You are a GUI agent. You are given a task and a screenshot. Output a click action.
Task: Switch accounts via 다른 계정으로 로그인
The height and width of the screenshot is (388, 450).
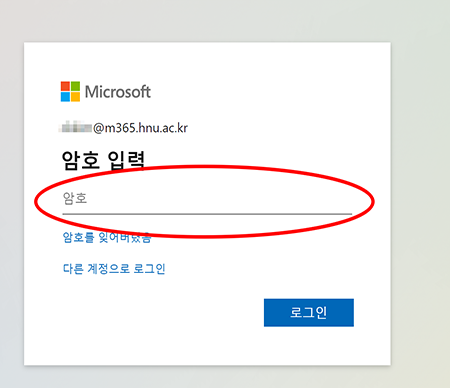click(x=114, y=268)
